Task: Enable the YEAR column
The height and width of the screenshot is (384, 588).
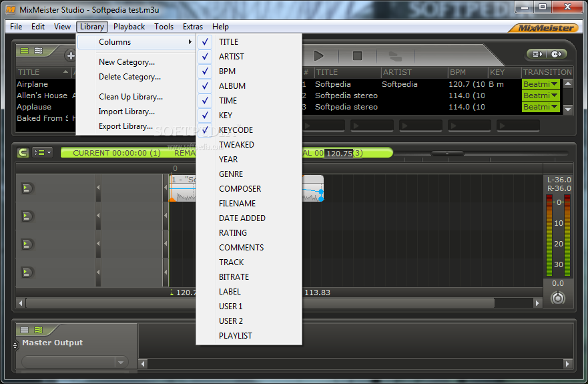Action: click(249, 159)
